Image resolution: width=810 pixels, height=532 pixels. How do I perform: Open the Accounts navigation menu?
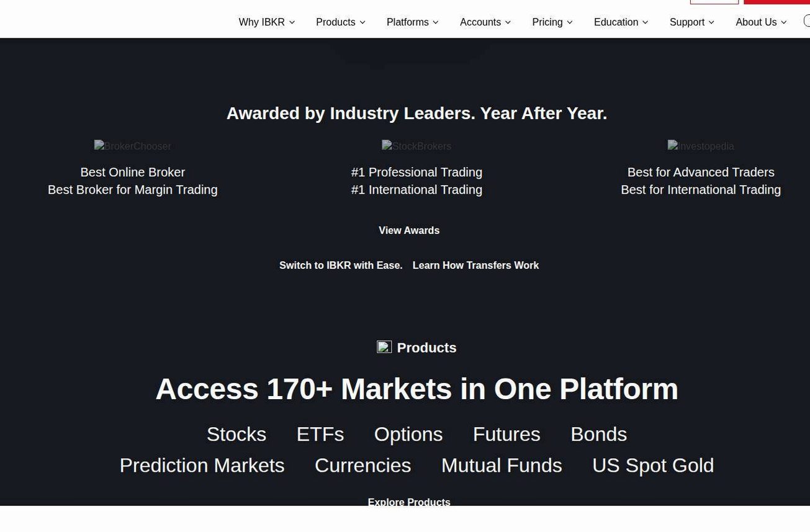485,22
